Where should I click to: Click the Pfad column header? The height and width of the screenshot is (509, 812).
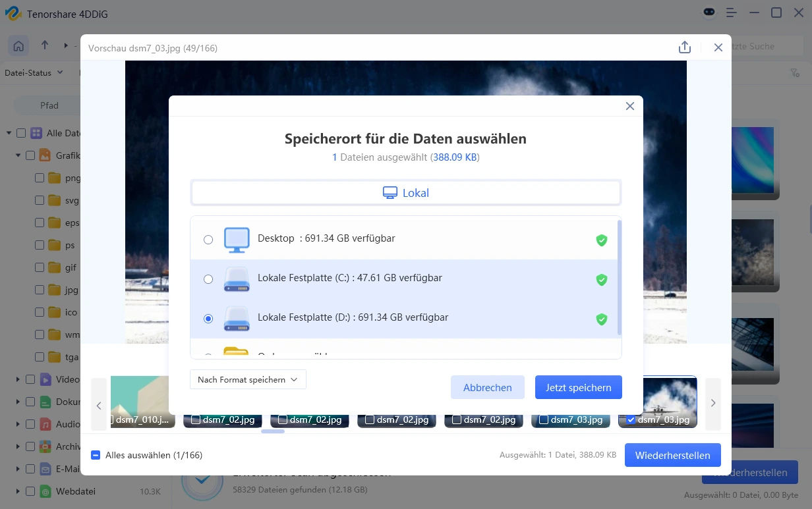coord(50,105)
